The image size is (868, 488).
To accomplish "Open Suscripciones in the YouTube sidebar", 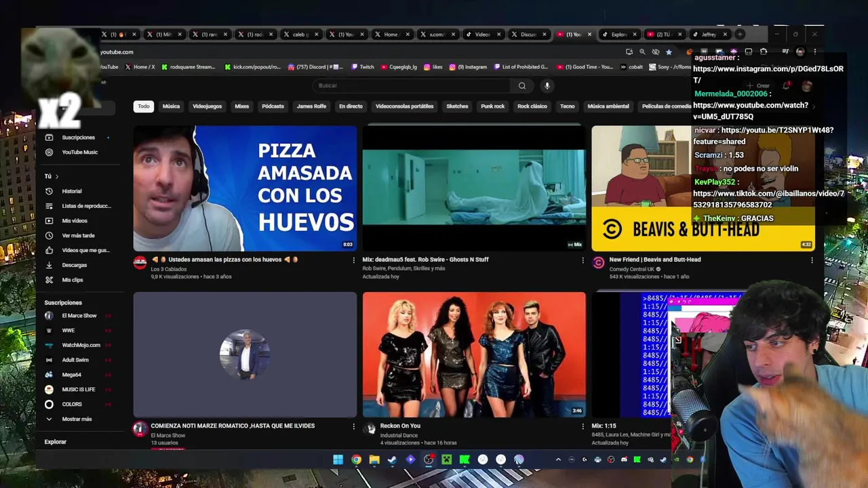I will [x=77, y=138].
